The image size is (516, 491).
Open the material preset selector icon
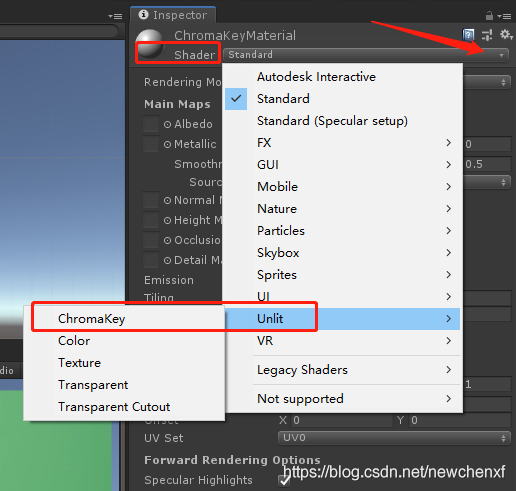pos(487,35)
